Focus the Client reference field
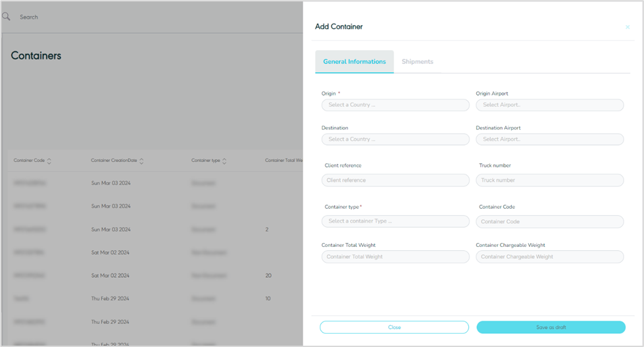 point(395,180)
